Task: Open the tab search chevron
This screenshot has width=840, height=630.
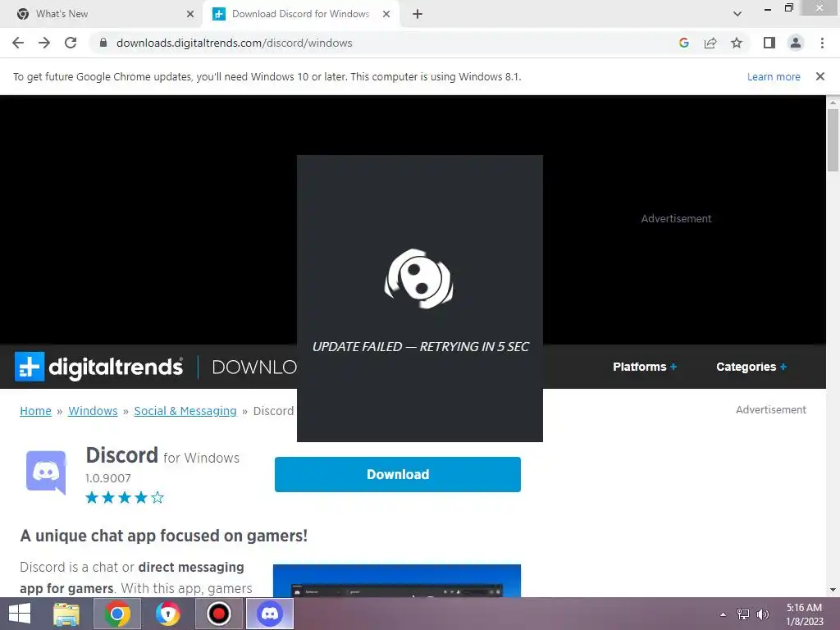Action: point(737,14)
